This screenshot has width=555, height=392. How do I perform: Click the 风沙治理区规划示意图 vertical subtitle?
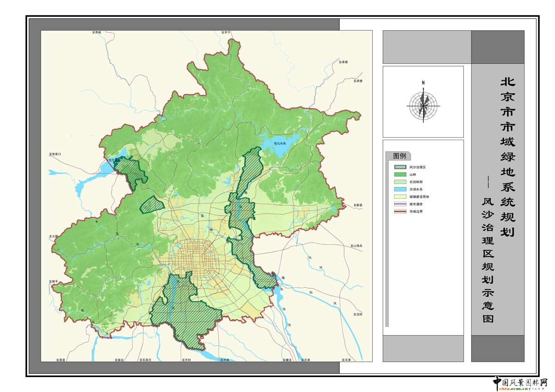click(x=487, y=260)
